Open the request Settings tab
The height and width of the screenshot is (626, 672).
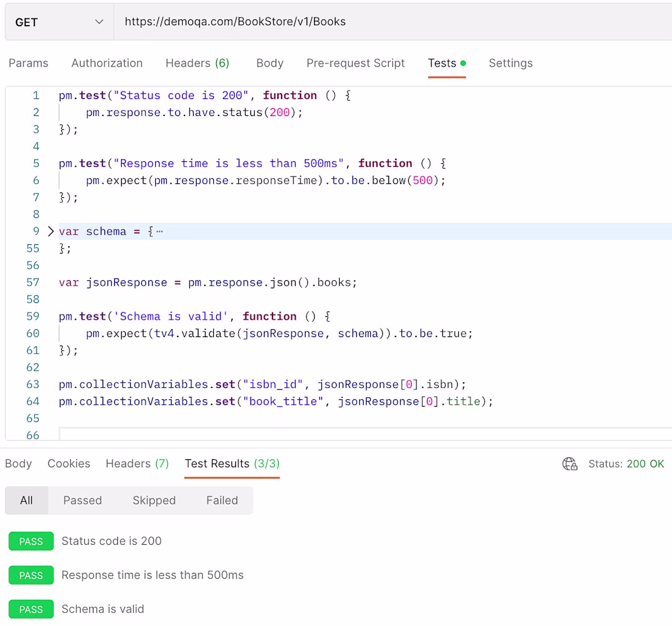click(511, 63)
